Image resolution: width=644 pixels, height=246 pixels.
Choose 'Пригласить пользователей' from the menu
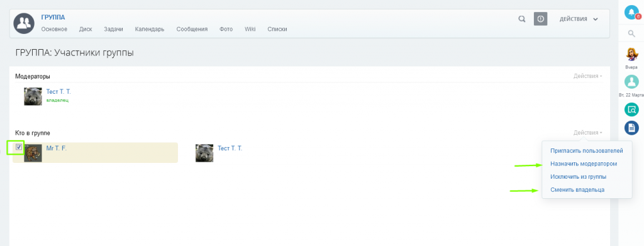point(587,151)
